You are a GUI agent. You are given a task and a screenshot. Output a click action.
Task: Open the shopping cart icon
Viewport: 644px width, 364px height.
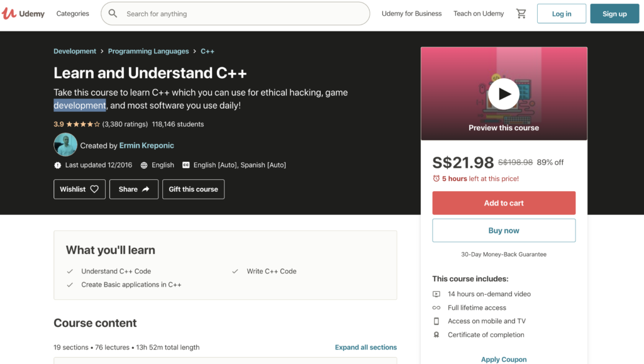click(x=521, y=14)
